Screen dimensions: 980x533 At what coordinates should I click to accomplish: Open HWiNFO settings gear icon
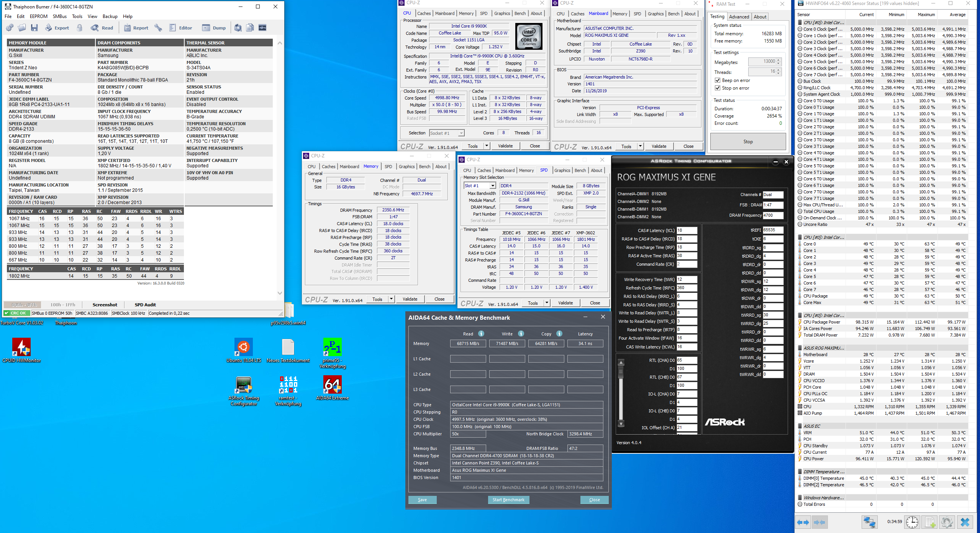tap(947, 522)
